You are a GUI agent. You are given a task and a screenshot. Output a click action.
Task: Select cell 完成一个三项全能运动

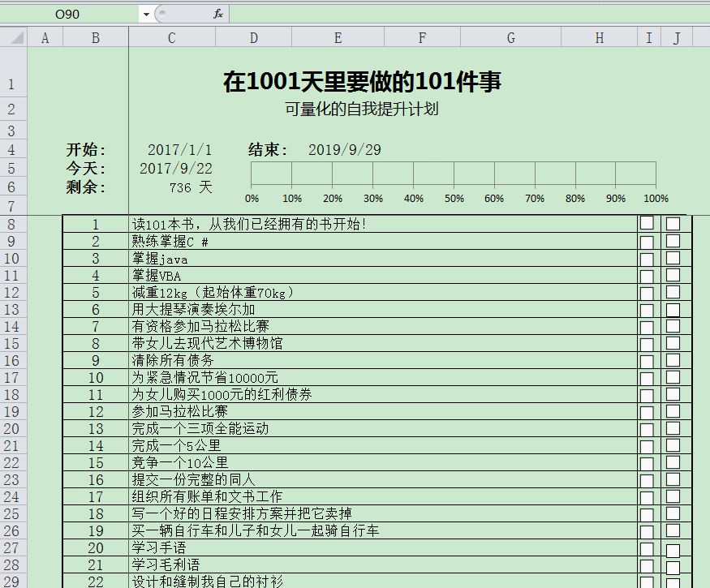(x=383, y=428)
